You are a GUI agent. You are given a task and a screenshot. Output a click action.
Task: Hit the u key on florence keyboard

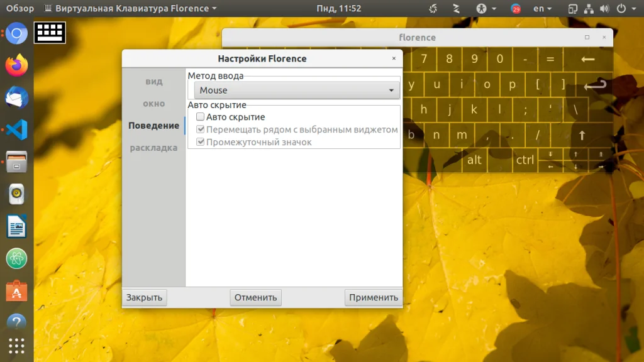(436, 85)
